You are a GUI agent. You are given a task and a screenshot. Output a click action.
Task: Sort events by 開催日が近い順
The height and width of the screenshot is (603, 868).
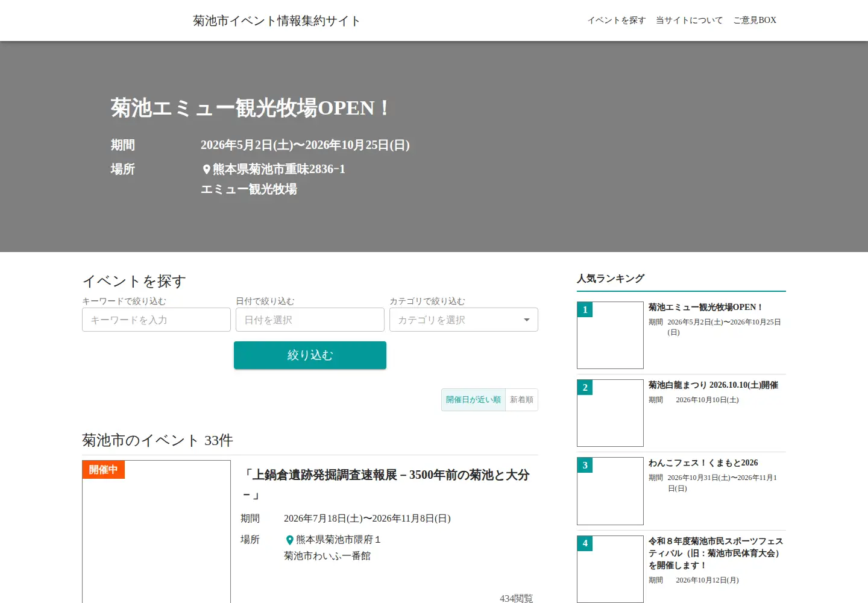tap(473, 400)
